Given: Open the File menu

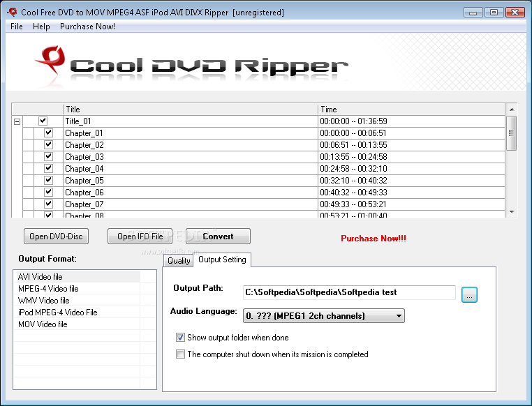Looking at the screenshot, I should (x=17, y=27).
